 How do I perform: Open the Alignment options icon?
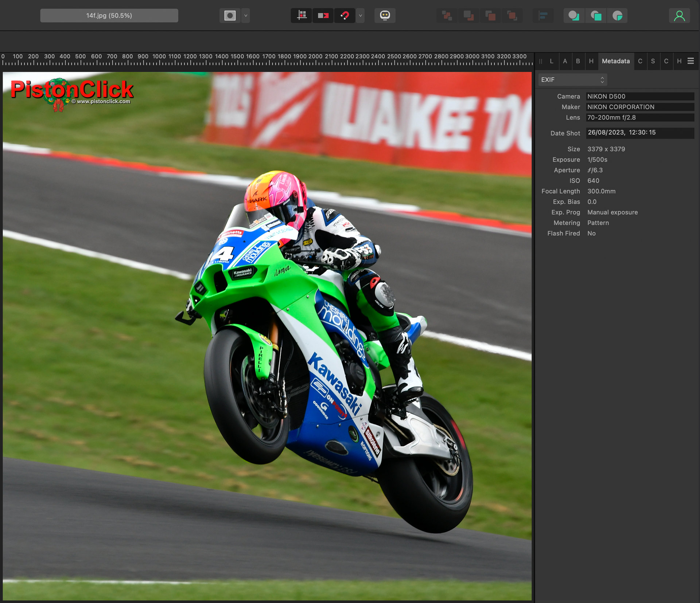tap(543, 16)
